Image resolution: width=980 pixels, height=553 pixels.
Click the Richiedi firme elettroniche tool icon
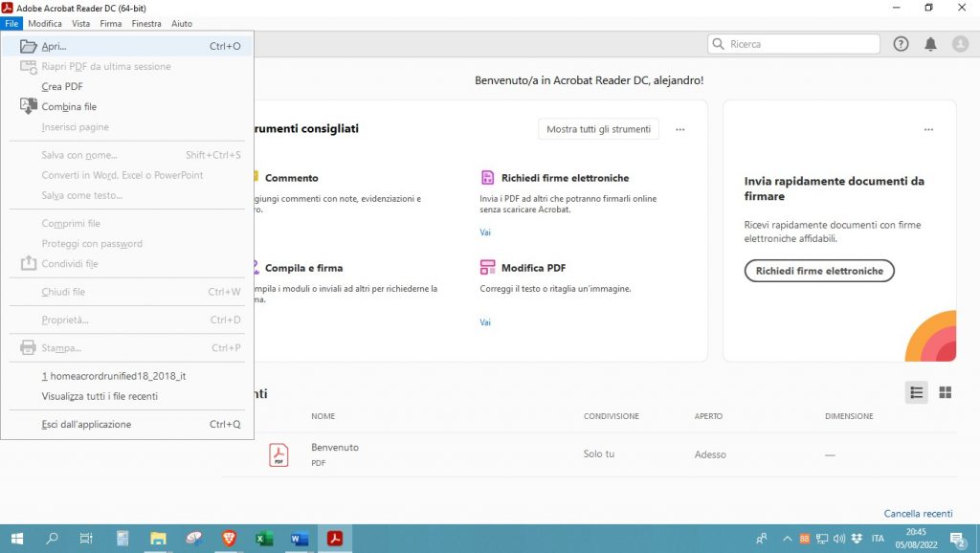pyautogui.click(x=488, y=178)
